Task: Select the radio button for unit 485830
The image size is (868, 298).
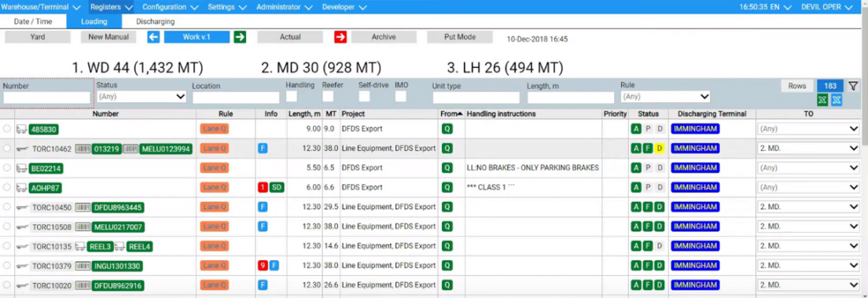Action: point(6,129)
